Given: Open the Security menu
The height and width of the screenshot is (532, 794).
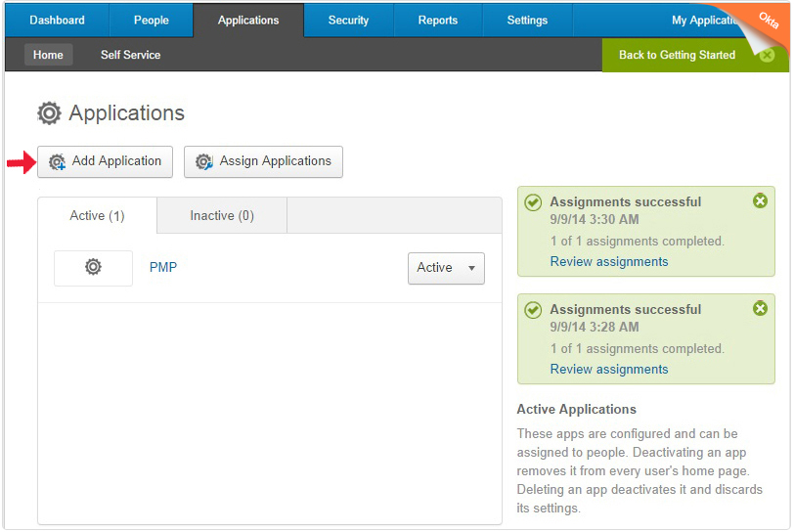Looking at the screenshot, I should coord(348,21).
